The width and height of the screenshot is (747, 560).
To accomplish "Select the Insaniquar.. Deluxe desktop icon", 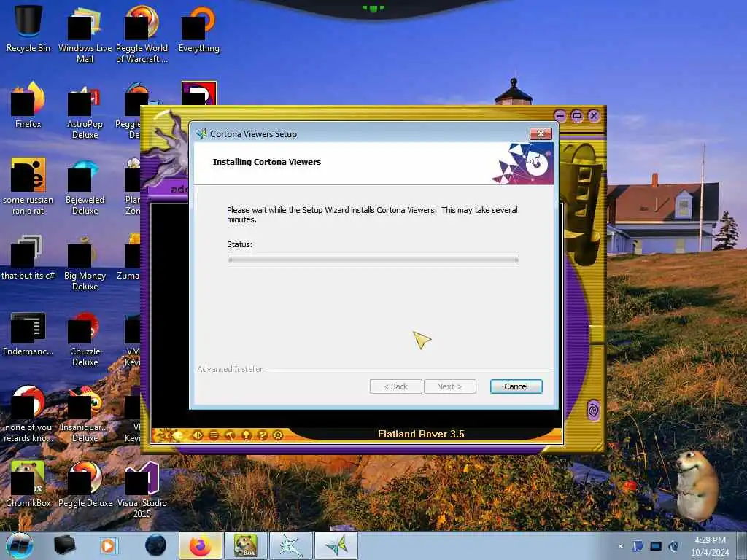I will (x=85, y=414).
